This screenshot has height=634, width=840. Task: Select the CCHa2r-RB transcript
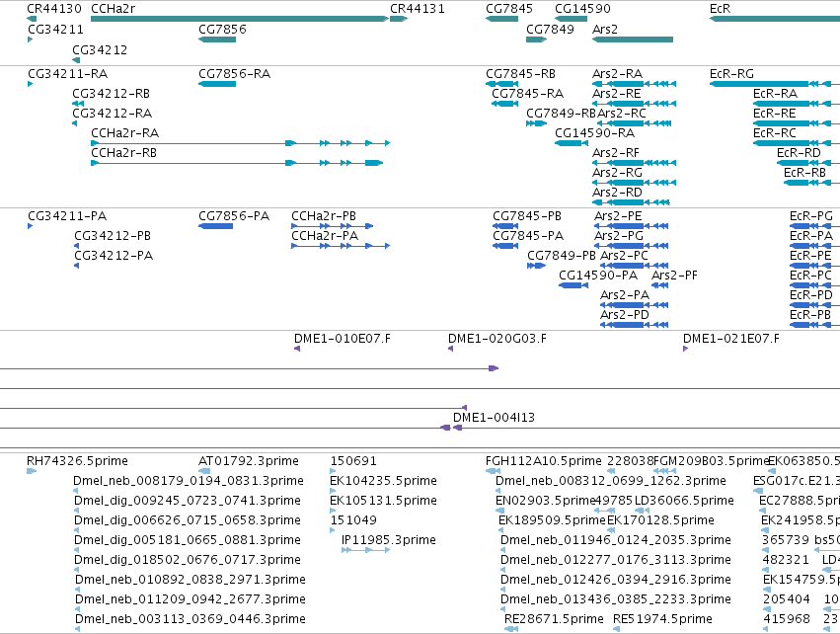tap(237, 163)
